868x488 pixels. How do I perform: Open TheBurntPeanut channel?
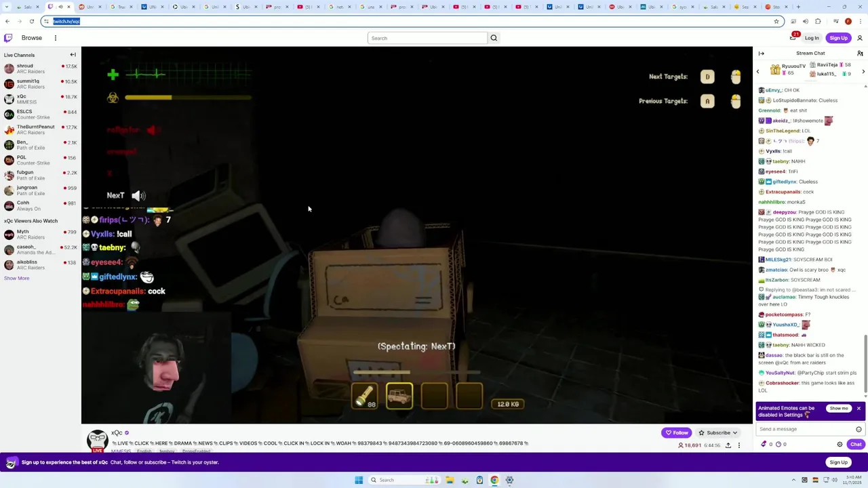pyautogui.click(x=40, y=129)
